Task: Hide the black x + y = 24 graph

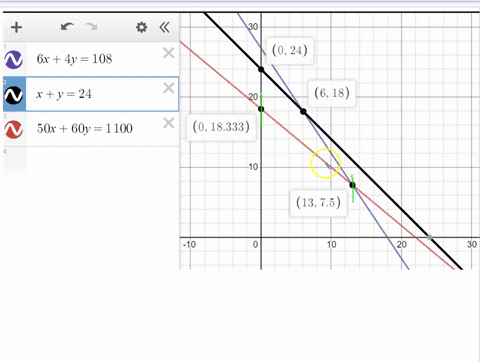Action: pos(14,95)
